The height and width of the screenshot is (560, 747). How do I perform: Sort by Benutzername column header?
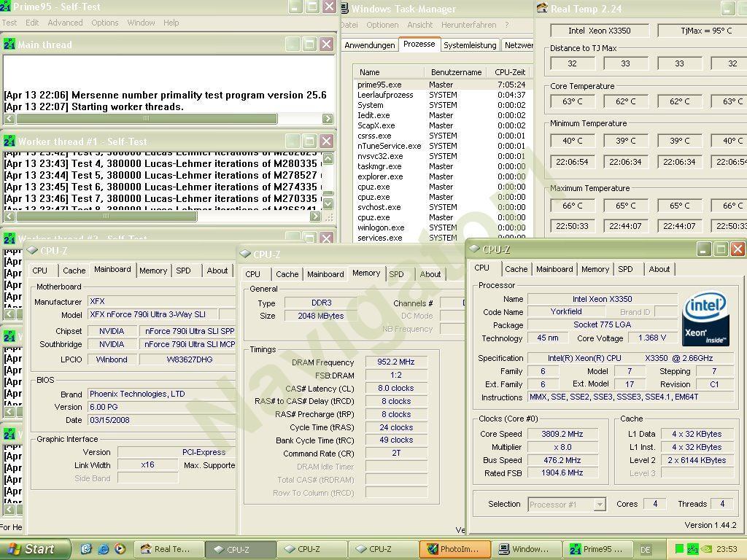point(456,72)
